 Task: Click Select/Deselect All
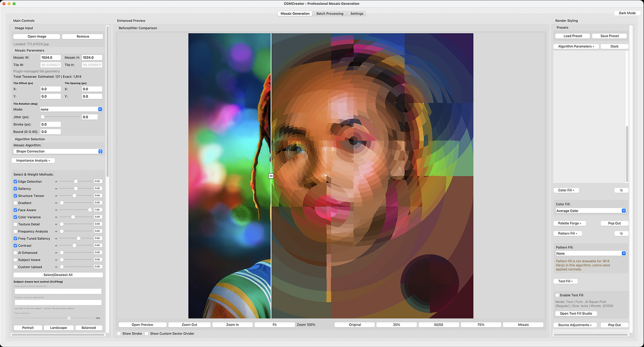[x=58, y=275]
